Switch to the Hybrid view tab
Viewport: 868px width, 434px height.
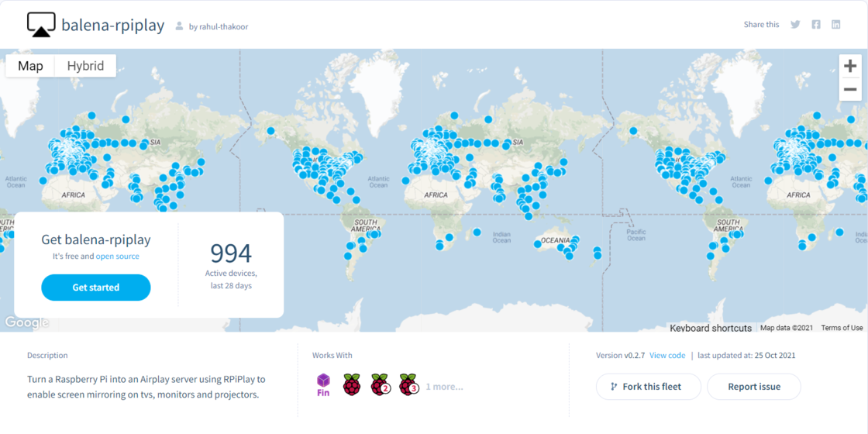(x=85, y=66)
